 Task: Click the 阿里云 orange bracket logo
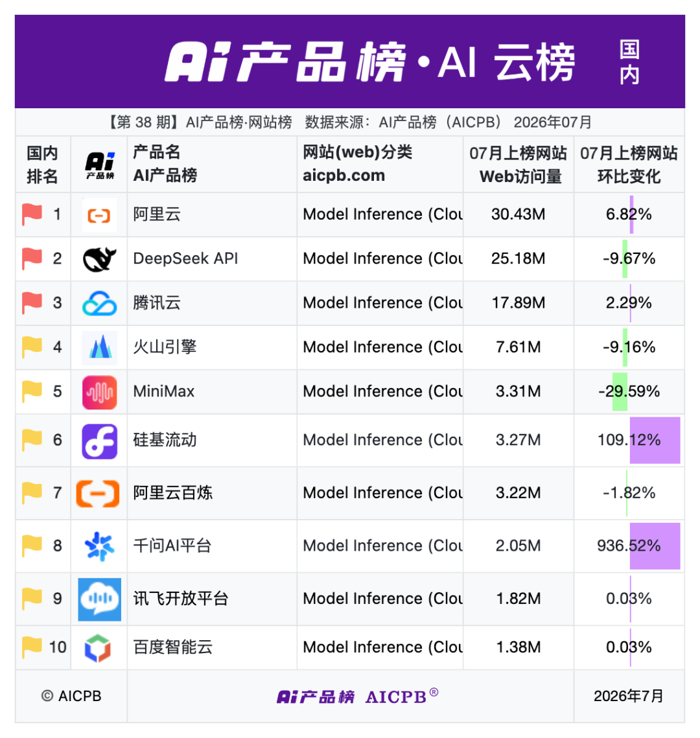click(99, 215)
